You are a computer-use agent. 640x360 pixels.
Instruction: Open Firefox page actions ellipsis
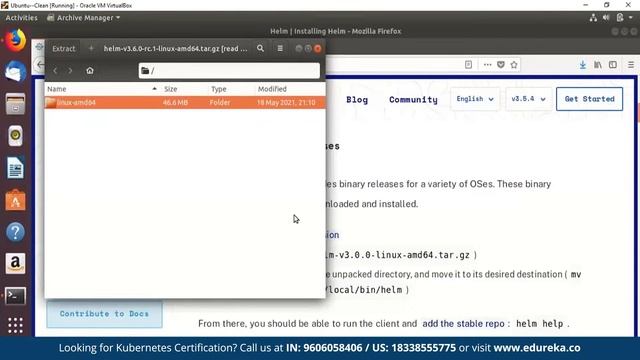coord(487,65)
